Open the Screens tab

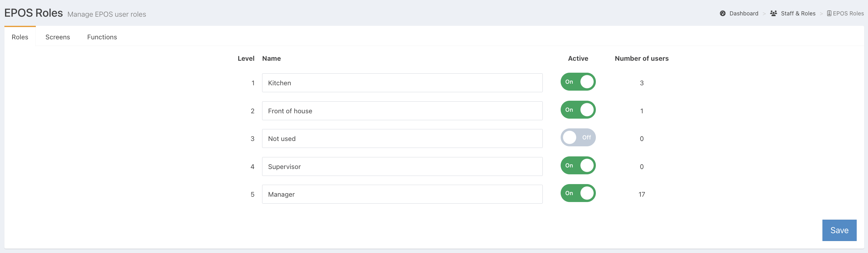[x=58, y=37]
